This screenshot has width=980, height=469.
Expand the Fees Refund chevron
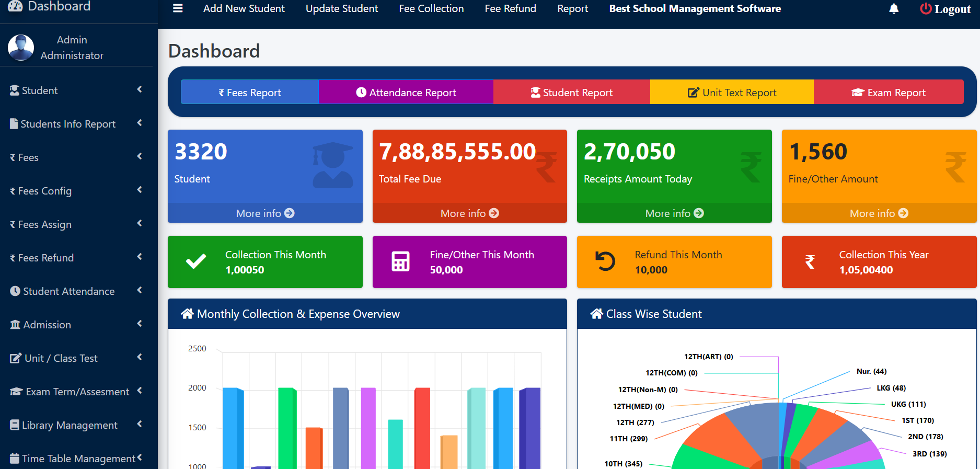click(140, 257)
